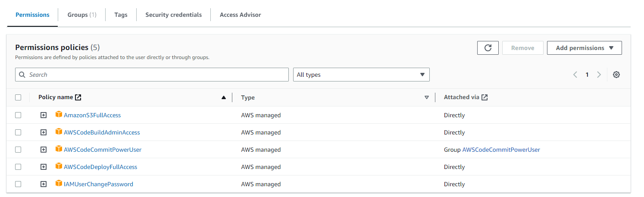Sort by Type using the column arrow
This screenshot has width=644, height=197.
tap(427, 97)
